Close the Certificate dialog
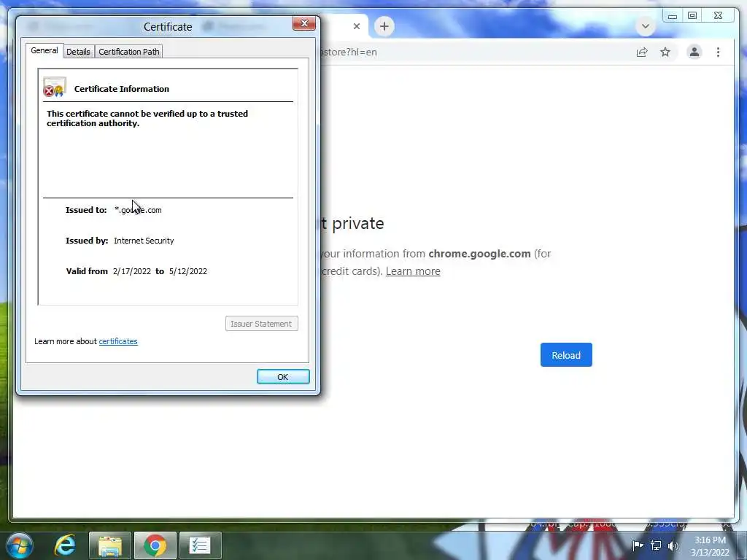The width and height of the screenshot is (747, 560). pos(304,23)
